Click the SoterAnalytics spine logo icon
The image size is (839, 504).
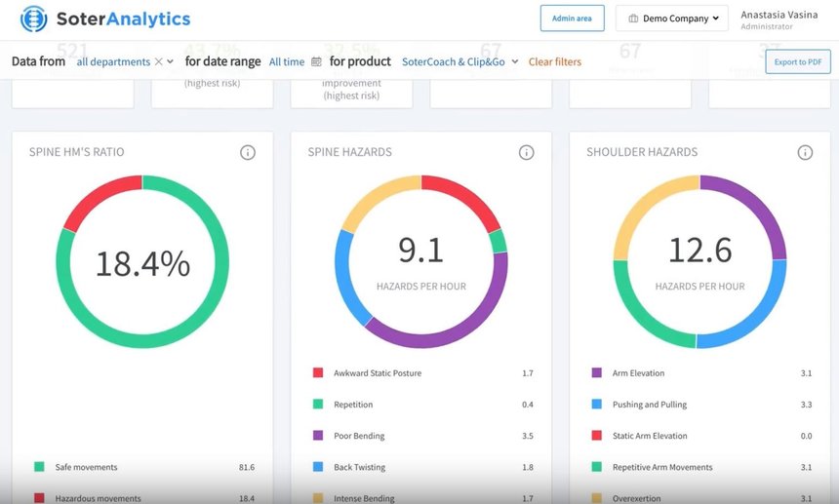click(34, 19)
